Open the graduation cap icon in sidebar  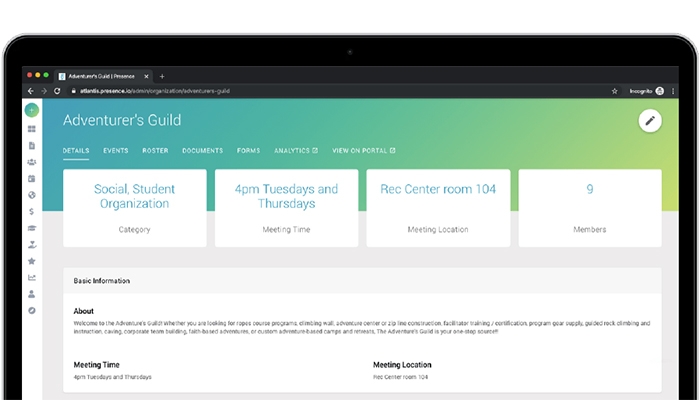click(32, 228)
